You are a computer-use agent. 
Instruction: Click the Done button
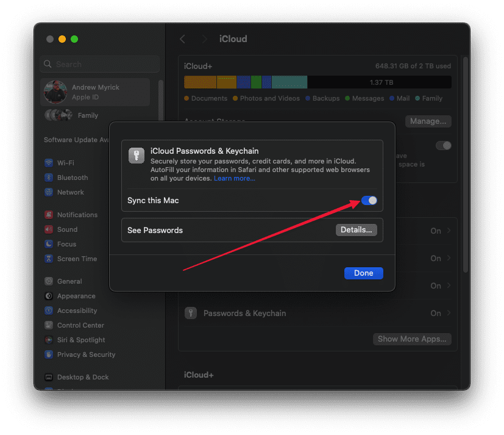tap(364, 273)
